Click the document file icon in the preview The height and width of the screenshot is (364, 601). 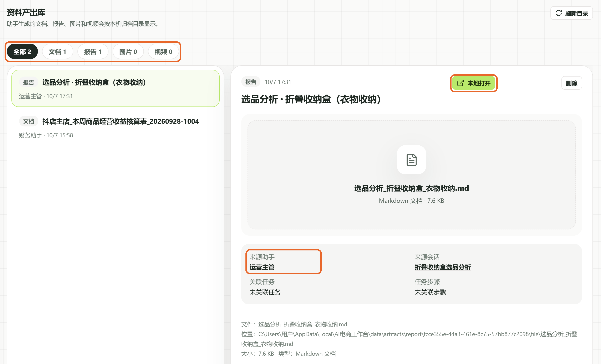click(412, 160)
